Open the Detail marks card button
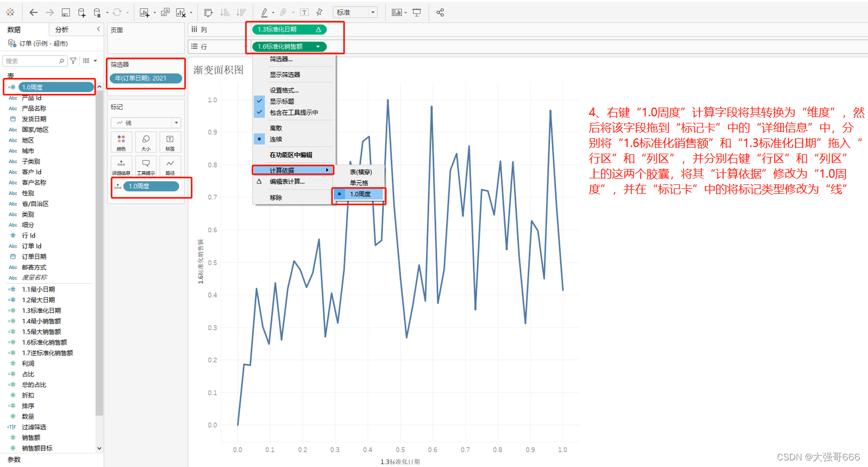 point(121,166)
